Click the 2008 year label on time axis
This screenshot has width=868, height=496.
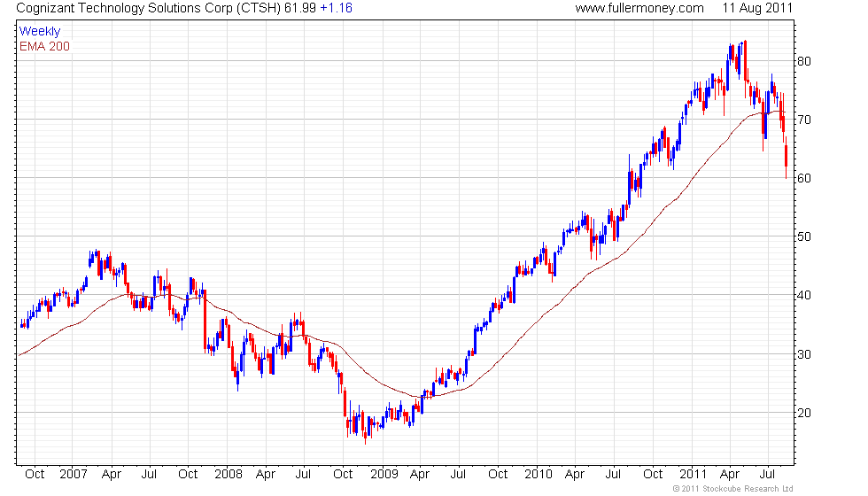(x=229, y=475)
